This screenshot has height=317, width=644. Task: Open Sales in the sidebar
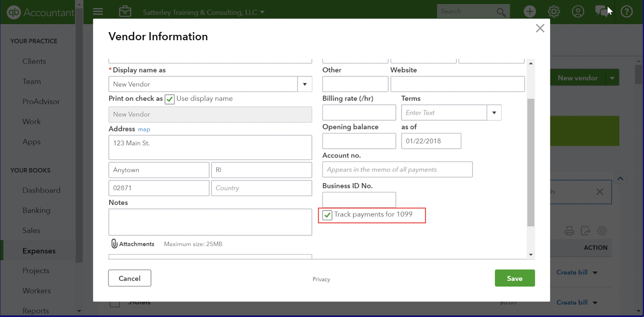[31, 230]
